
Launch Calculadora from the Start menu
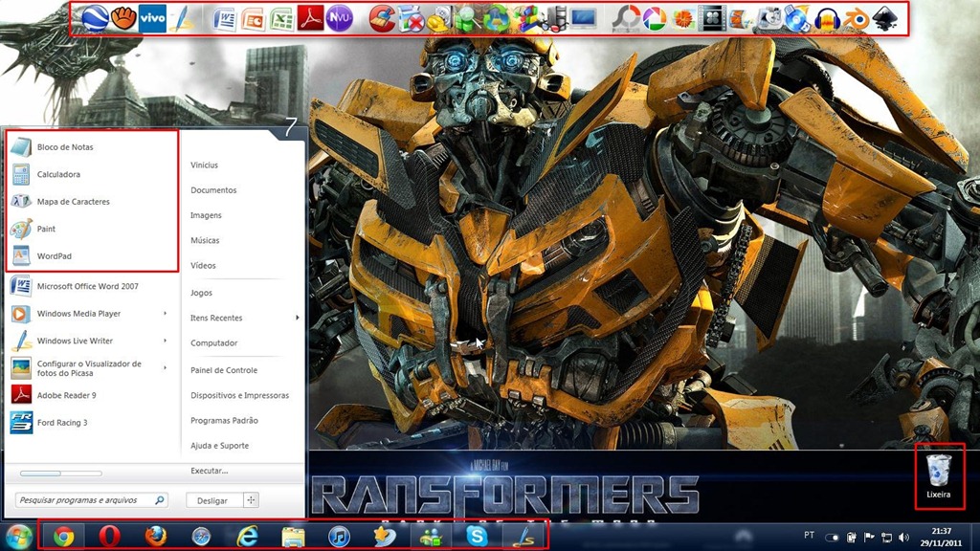pos(92,174)
